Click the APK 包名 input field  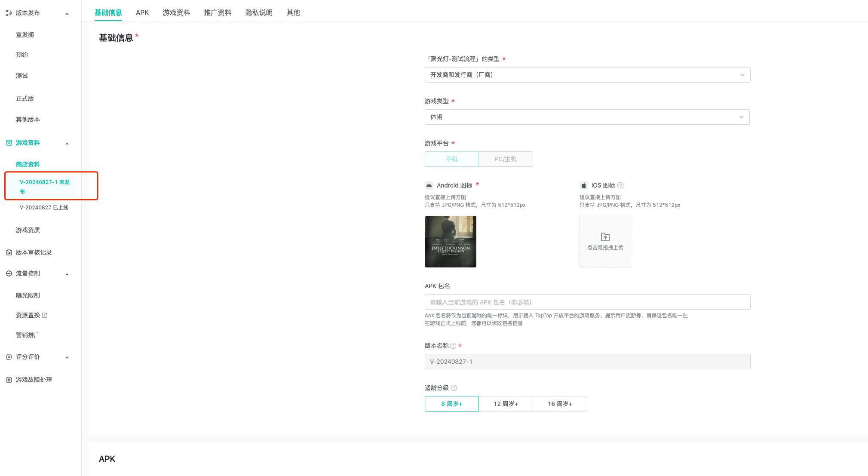tap(587, 302)
